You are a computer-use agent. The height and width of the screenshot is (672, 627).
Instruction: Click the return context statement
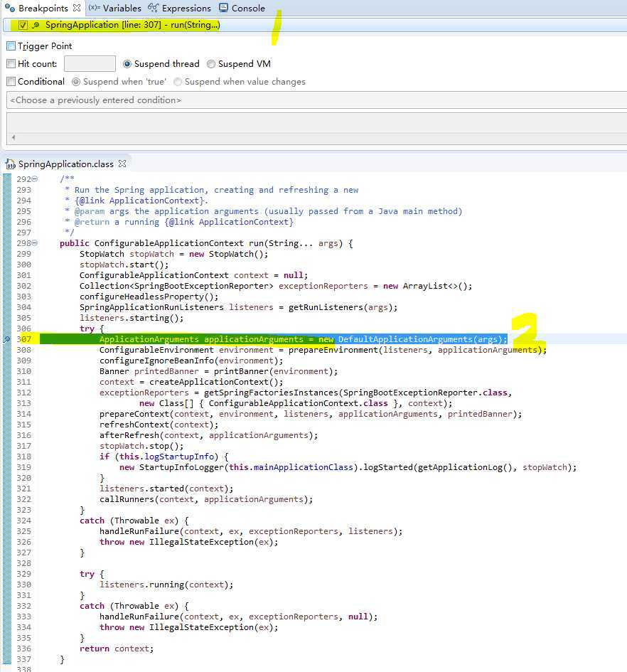click(x=117, y=649)
